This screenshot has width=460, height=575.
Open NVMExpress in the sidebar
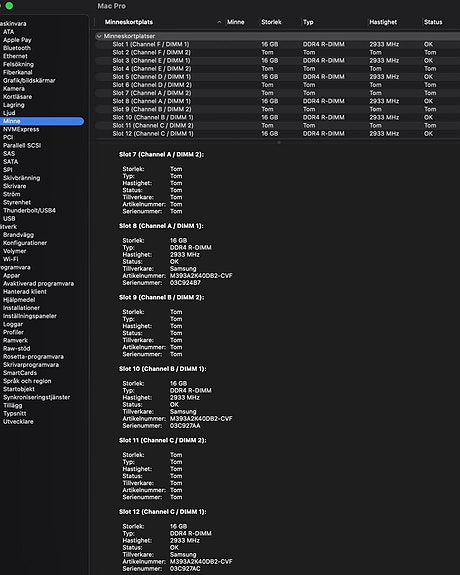tap(21, 129)
